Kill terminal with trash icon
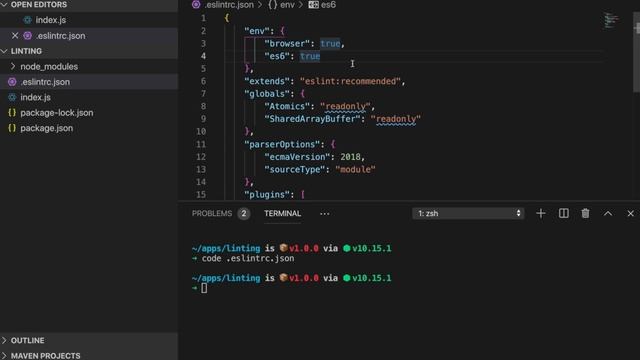The height and width of the screenshot is (360, 640). click(x=585, y=213)
